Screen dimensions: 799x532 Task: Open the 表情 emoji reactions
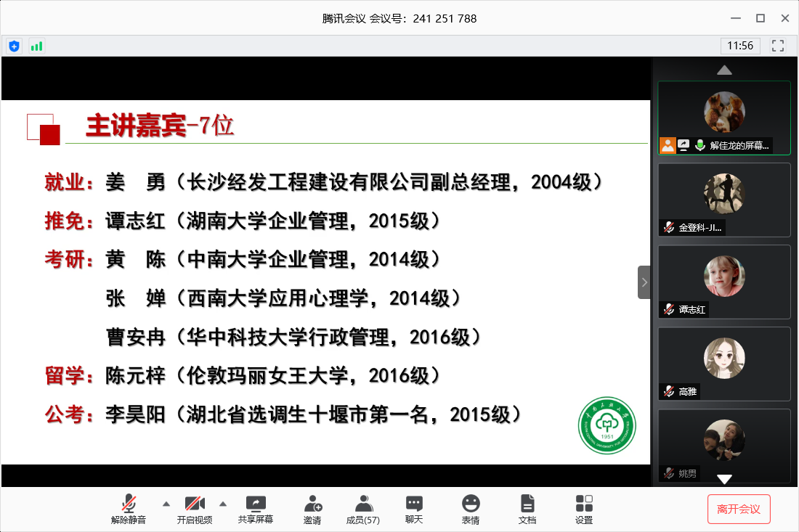(471, 509)
